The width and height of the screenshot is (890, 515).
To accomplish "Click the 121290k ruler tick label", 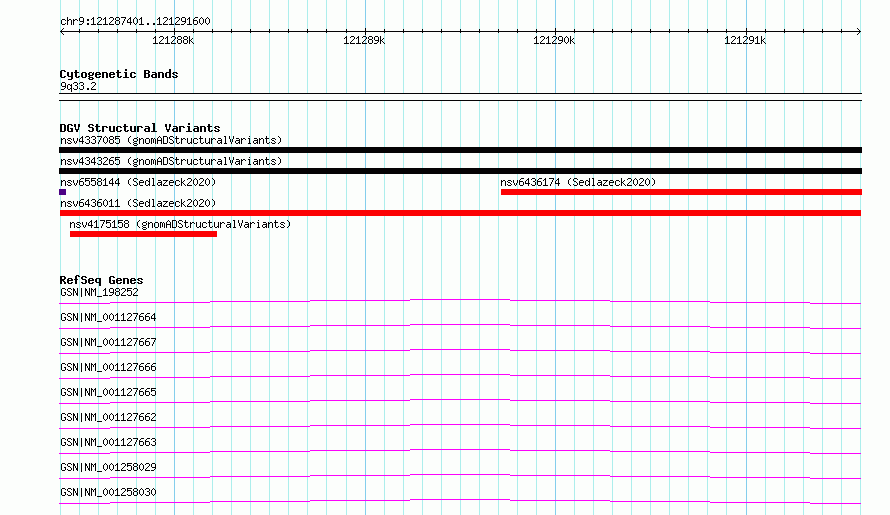I will (554, 40).
